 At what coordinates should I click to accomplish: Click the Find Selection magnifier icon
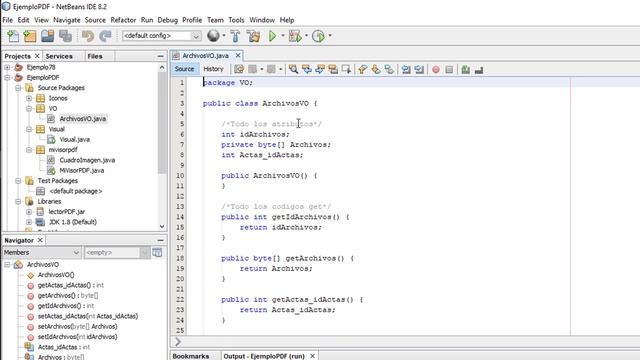pos(293,69)
